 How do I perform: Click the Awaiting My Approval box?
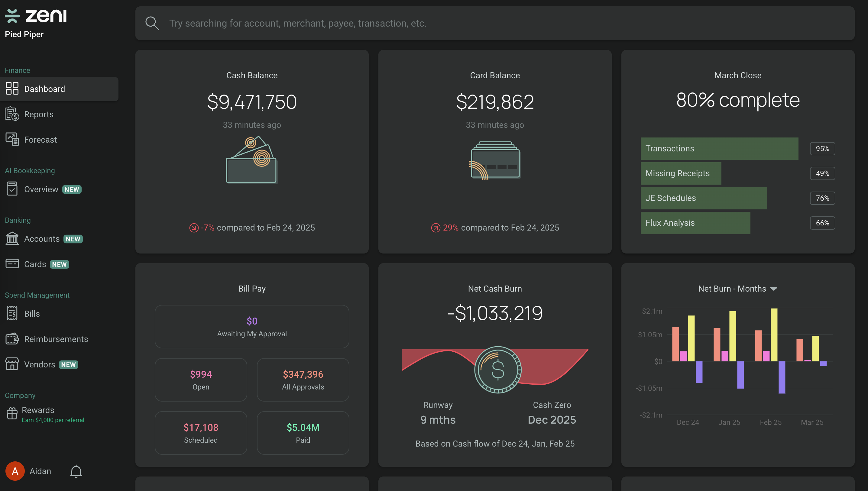pos(251,326)
